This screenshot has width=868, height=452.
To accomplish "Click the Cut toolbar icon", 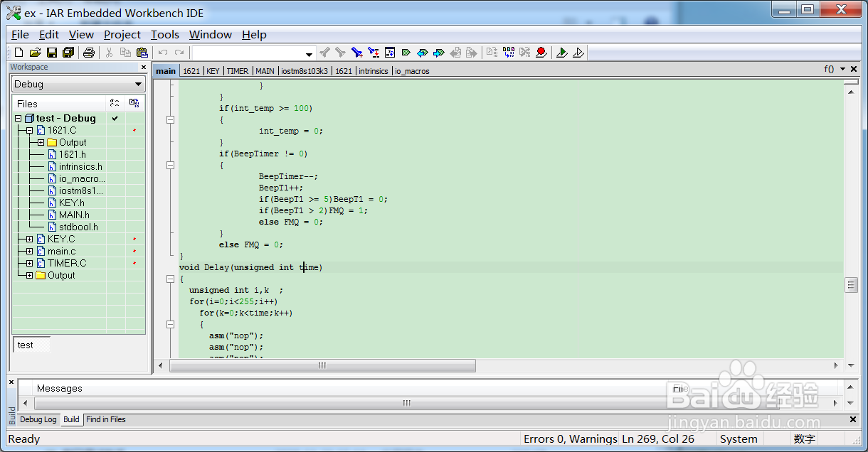I will pos(110,53).
